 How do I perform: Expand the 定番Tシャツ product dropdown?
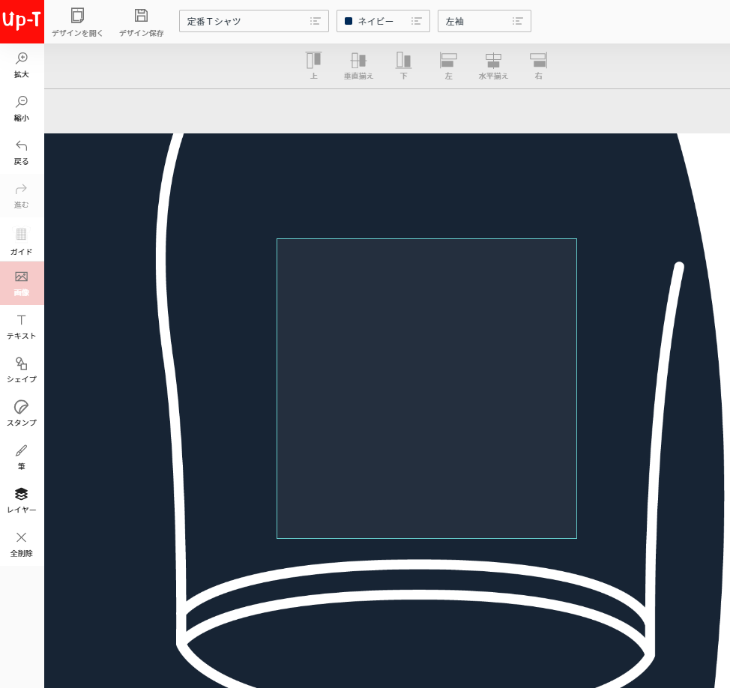(253, 21)
